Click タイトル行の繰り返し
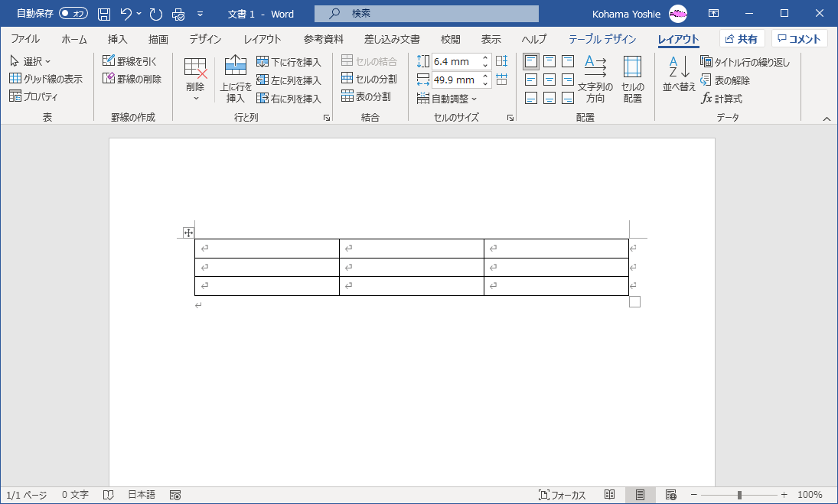Image resolution: width=838 pixels, height=504 pixels. [x=745, y=62]
